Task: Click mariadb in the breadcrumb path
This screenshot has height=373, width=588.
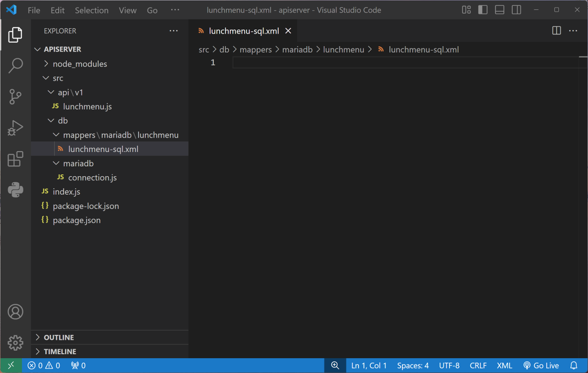Action: click(297, 50)
